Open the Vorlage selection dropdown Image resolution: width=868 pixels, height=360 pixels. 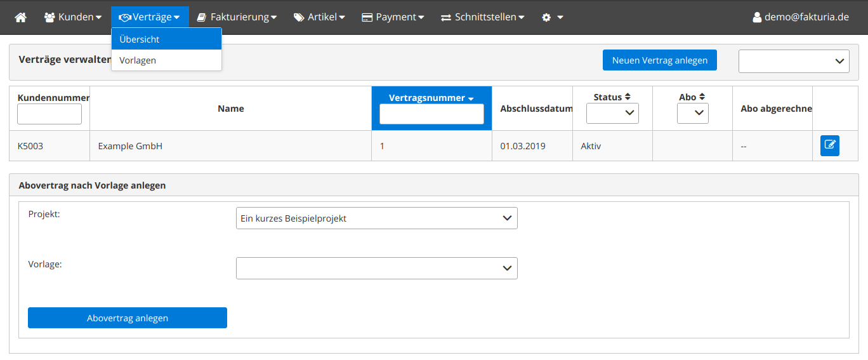point(376,268)
